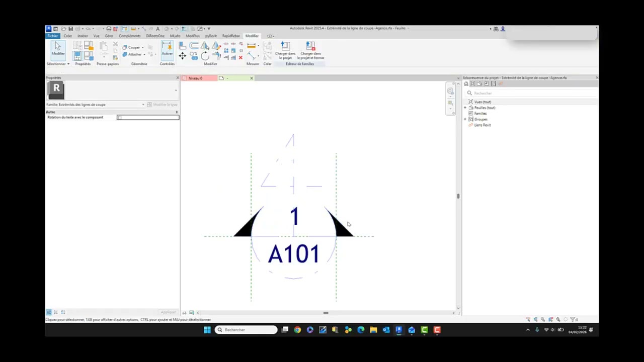Viewport: 644px width, 362px height.
Task: Select the Offset tool in Modifier panel
Action: [x=194, y=46]
